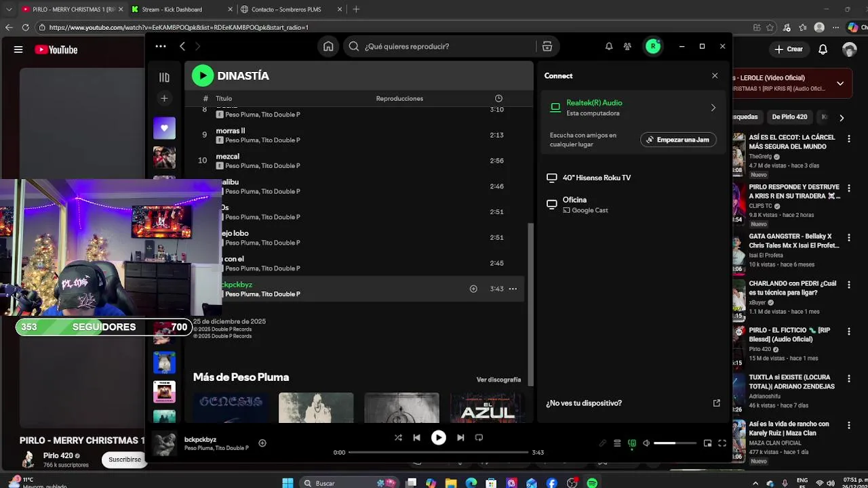Open the queue icon
Viewport: 868px width, 488px height.
point(617,443)
